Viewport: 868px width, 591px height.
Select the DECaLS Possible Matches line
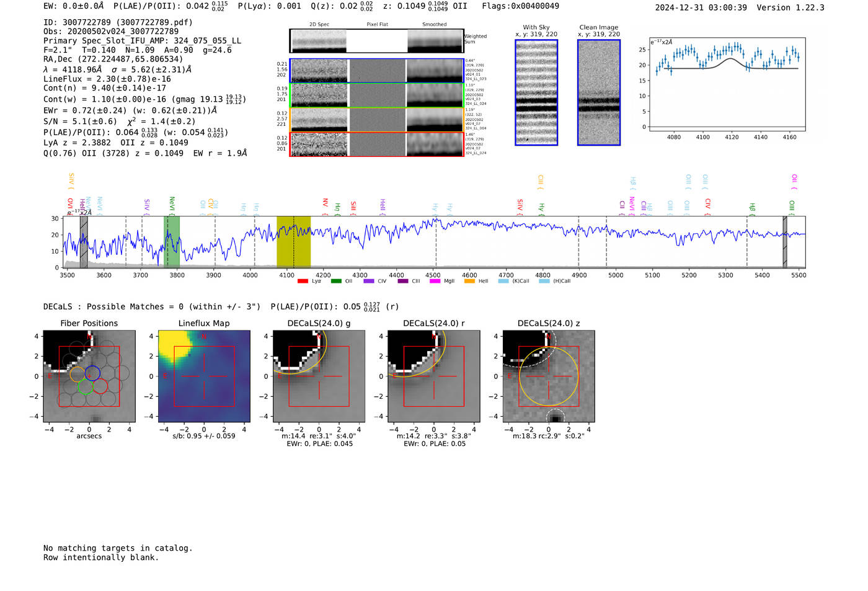tap(221, 306)
